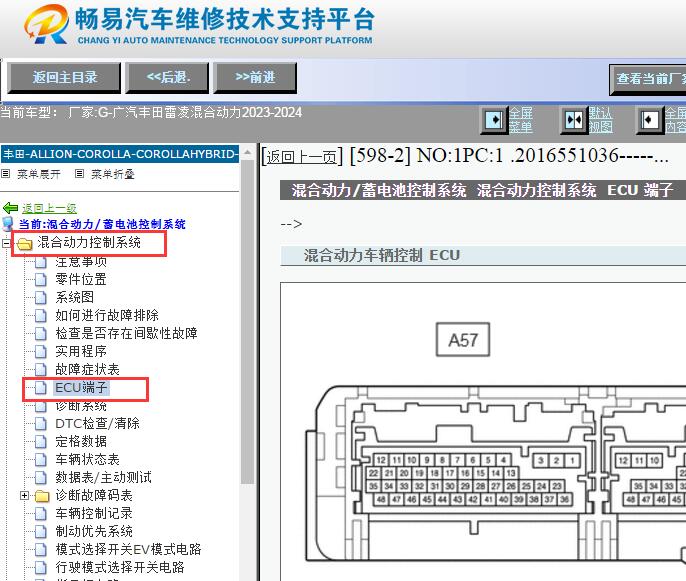Click folder icon of 混合动力控制系统
Screen dimensions: 686x581
click(24, 244)
